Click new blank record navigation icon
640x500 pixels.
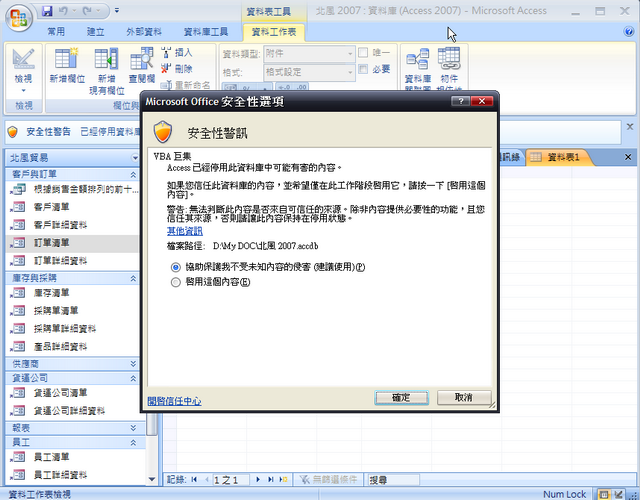click(x=283, y=479)
